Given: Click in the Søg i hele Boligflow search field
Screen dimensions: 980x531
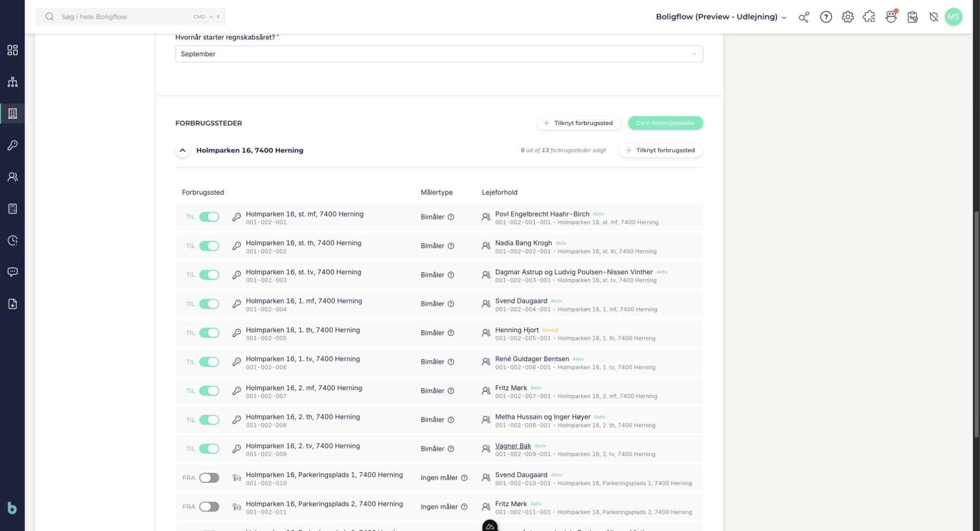Looking at the screenshot, I should [x=130, y=17].
